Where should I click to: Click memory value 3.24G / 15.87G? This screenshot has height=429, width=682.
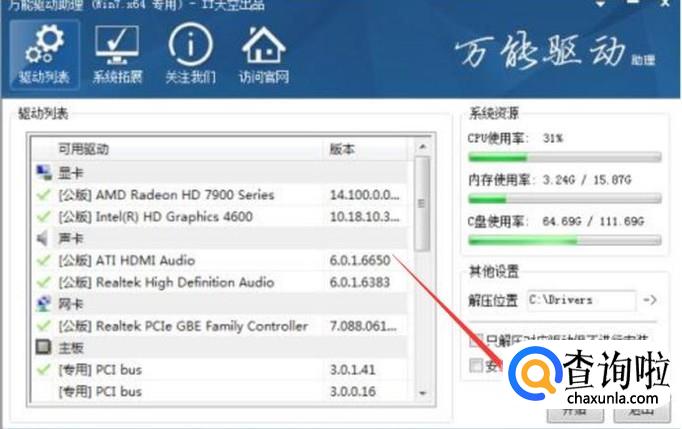pos(587,180)
